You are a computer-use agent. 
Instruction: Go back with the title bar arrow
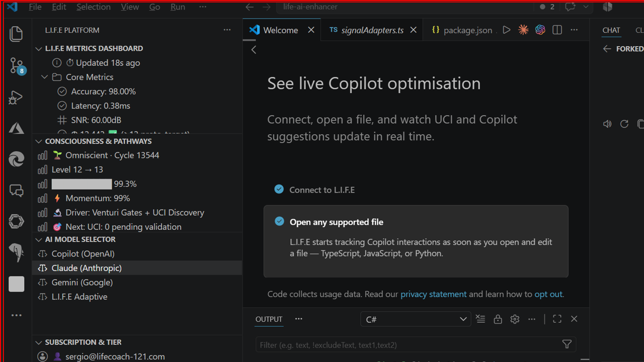coord(249,7)
